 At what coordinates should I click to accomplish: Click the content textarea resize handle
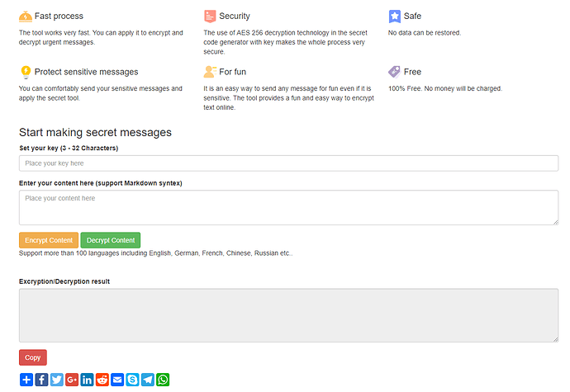555,222
